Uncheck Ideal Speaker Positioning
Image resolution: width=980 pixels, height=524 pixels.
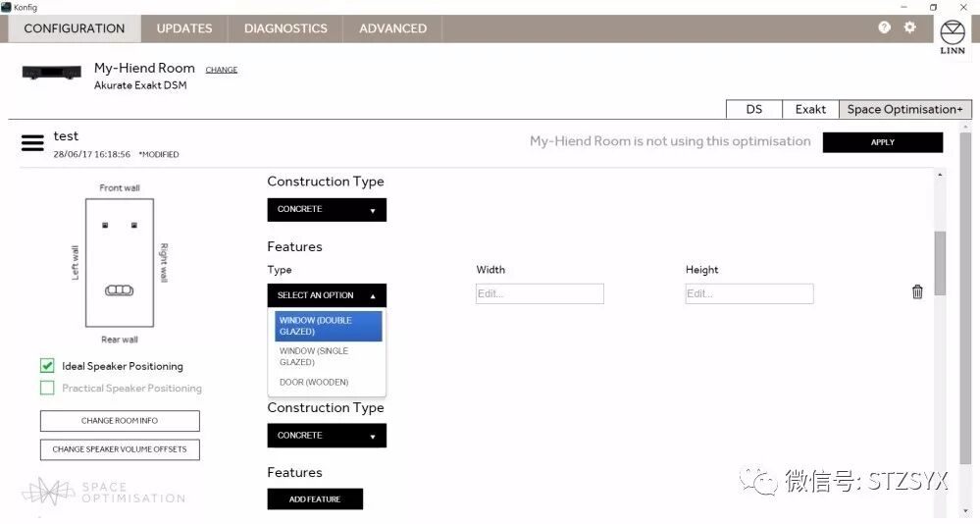pos(47,366)
